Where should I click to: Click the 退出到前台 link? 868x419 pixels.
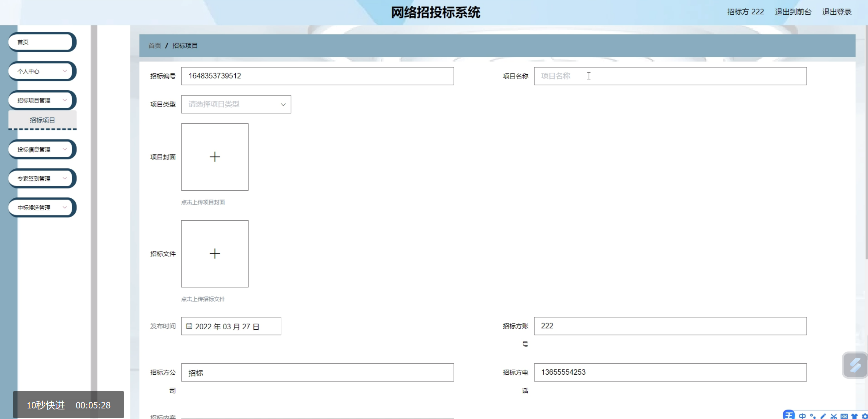(793, 12)
